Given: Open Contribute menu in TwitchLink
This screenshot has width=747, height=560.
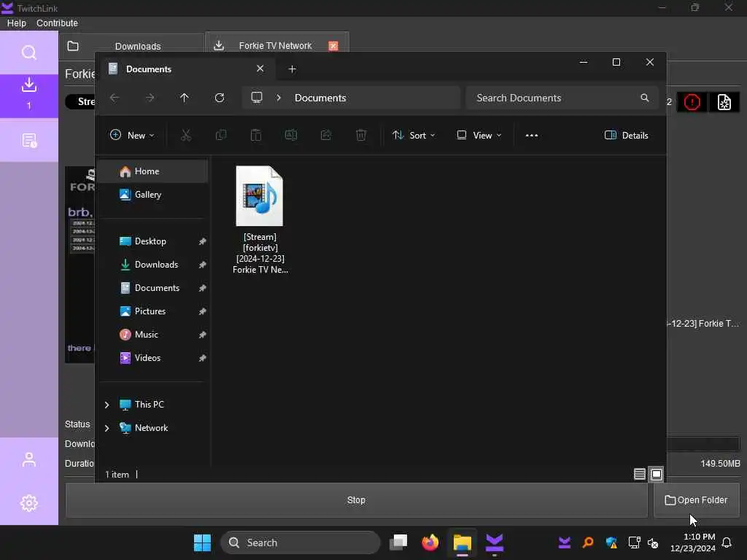Looking at the screenshot, I should pos(57,23).
